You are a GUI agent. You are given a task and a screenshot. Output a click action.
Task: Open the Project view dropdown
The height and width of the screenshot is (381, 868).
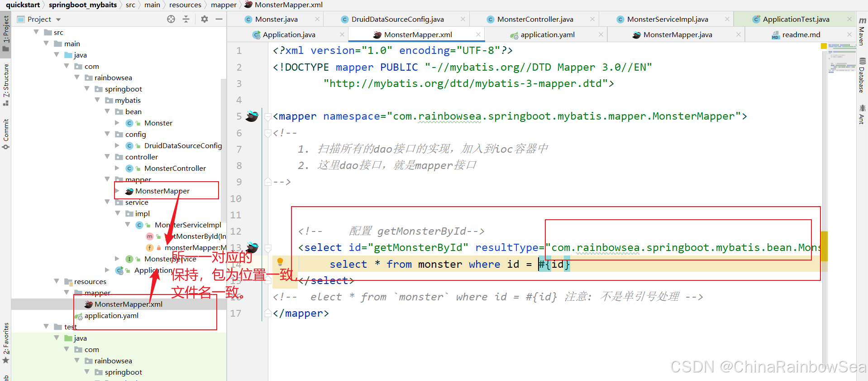58,19
